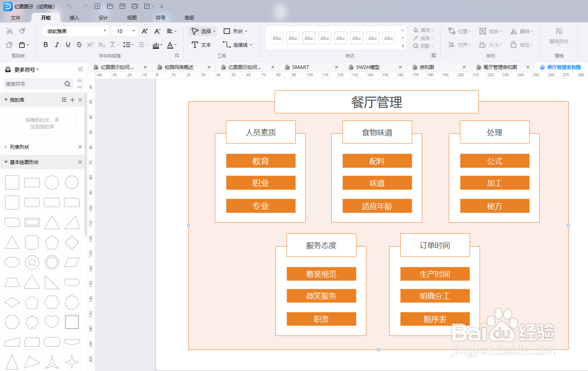Switch to the 插入 (Insert) ribbon tab

(75, 18)
